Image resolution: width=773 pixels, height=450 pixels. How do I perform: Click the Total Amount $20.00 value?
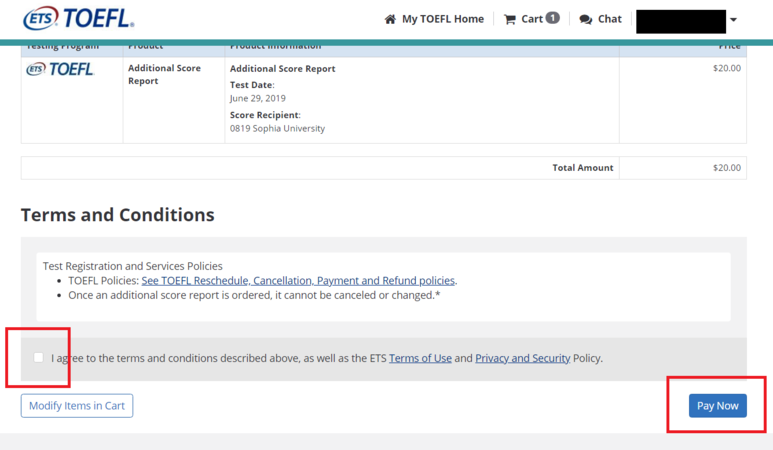tap(727, 168)
